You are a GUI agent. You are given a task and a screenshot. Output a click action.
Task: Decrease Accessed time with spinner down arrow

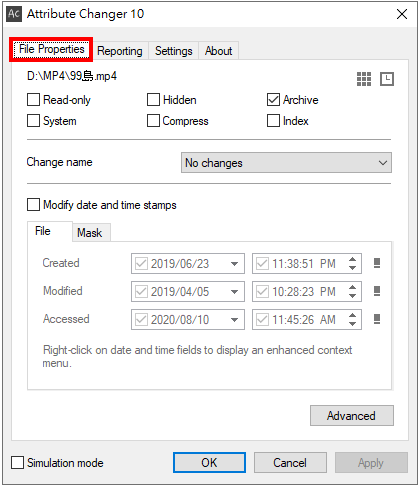coord(353,324)
